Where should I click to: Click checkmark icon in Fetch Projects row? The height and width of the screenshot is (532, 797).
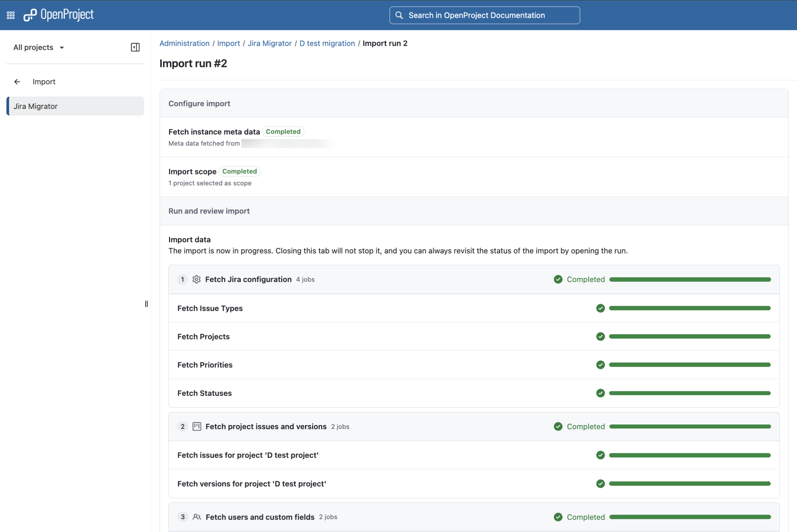tap(600, 336)
